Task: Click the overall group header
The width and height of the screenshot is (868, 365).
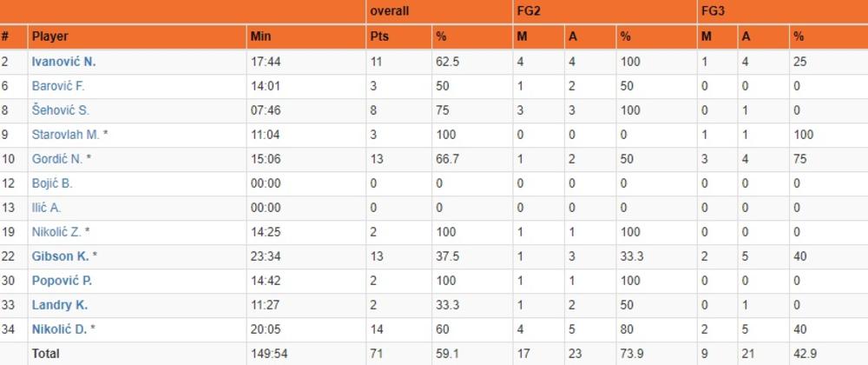Action: tap(389, 11)
